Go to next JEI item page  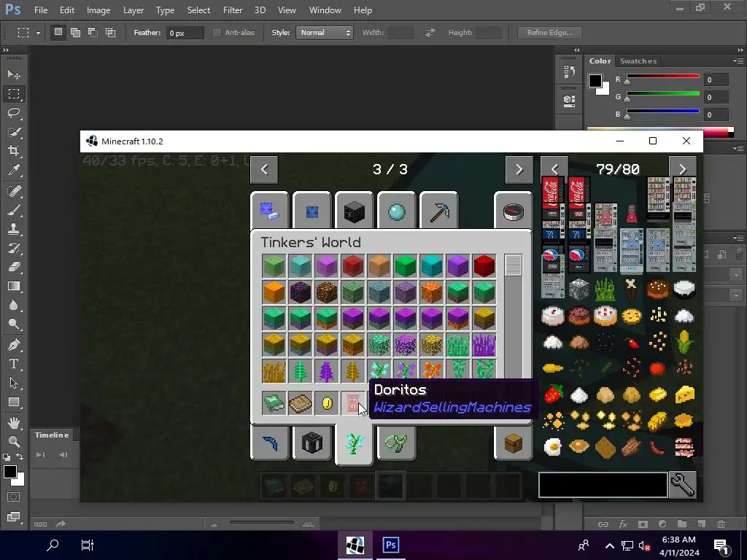(x=682, y=169)
